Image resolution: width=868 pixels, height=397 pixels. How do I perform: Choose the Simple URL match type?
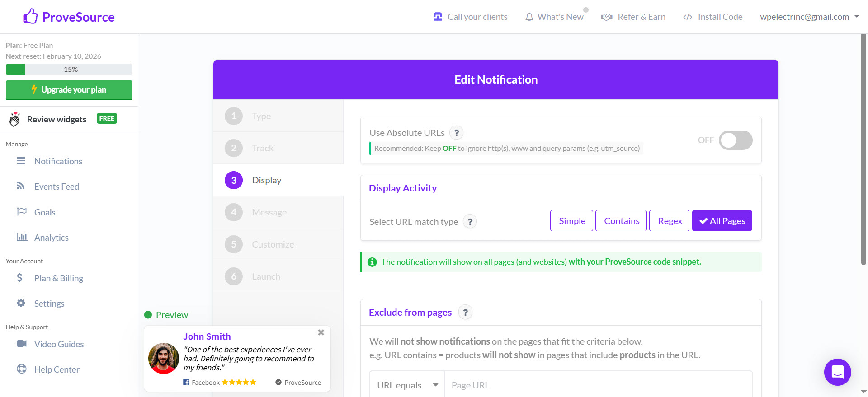coord(571,221)
